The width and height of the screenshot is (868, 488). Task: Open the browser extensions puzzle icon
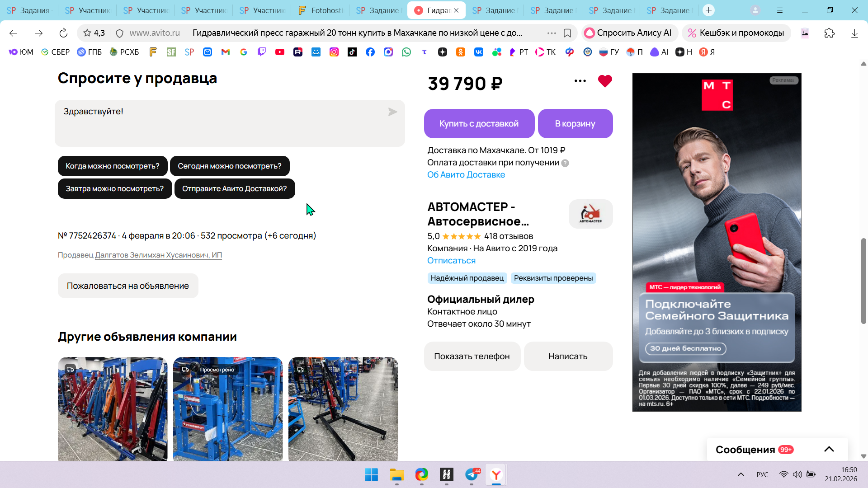[830, 33]
